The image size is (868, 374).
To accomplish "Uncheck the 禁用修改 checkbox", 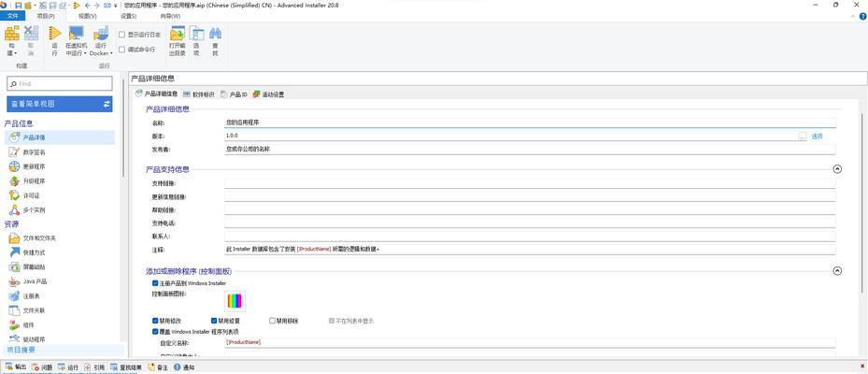I will 155,321.
